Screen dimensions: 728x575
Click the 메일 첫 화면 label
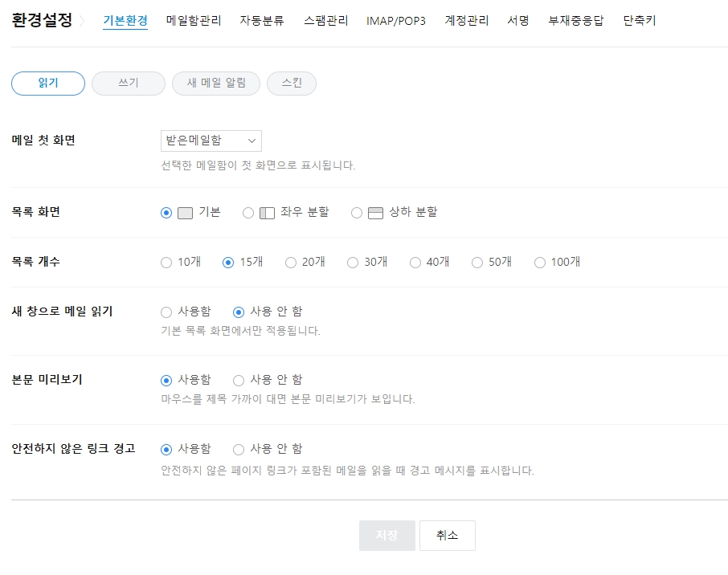point(43,141)
